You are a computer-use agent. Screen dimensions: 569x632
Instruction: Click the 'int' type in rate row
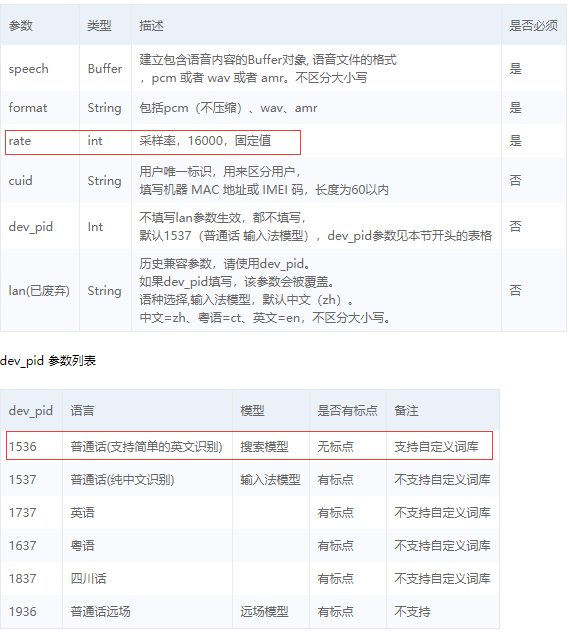tap(95, 141)
